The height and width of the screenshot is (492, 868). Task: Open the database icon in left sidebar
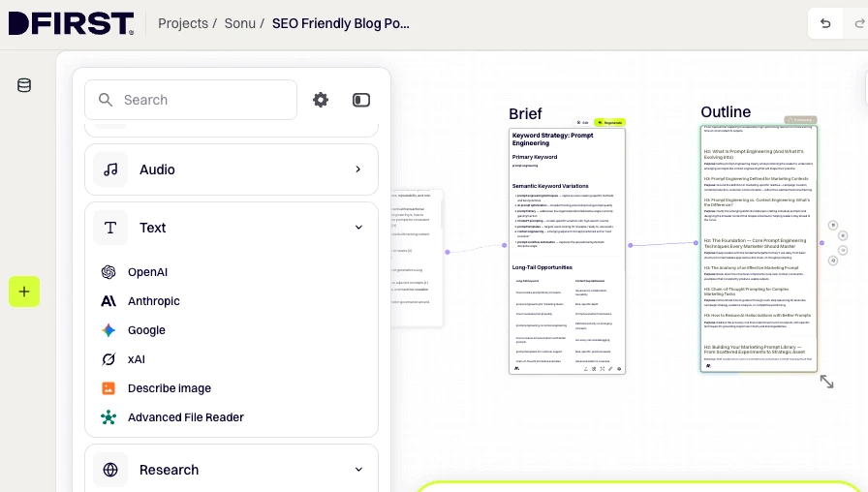(24, 85)
